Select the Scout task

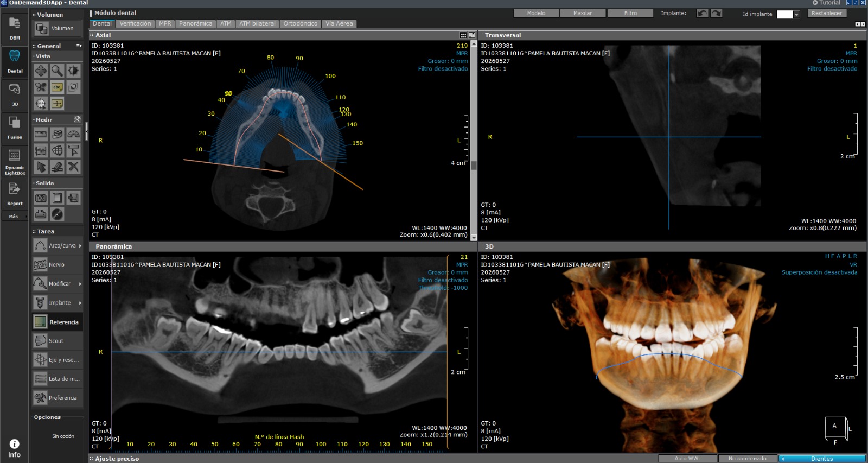click(x=58, y=341)
